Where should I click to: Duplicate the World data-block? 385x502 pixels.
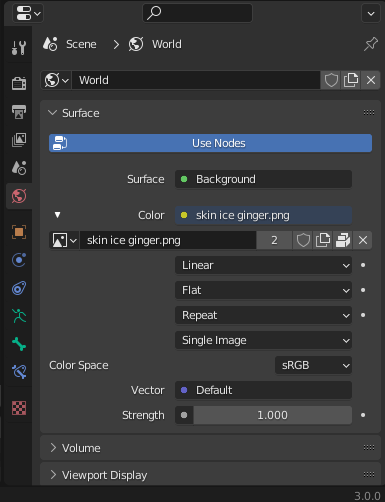click(351, 80)
